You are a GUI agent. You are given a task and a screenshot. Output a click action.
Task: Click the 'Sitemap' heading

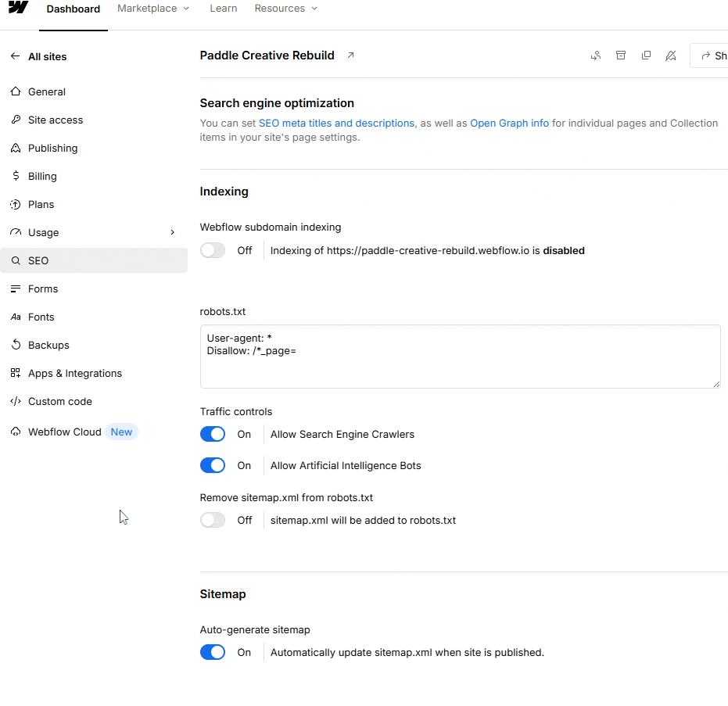(x=223, y=594)
